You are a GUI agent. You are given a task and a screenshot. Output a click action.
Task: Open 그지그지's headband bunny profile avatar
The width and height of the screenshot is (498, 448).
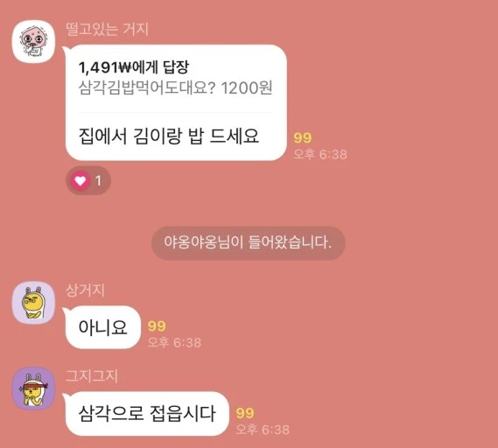[33, 388]
